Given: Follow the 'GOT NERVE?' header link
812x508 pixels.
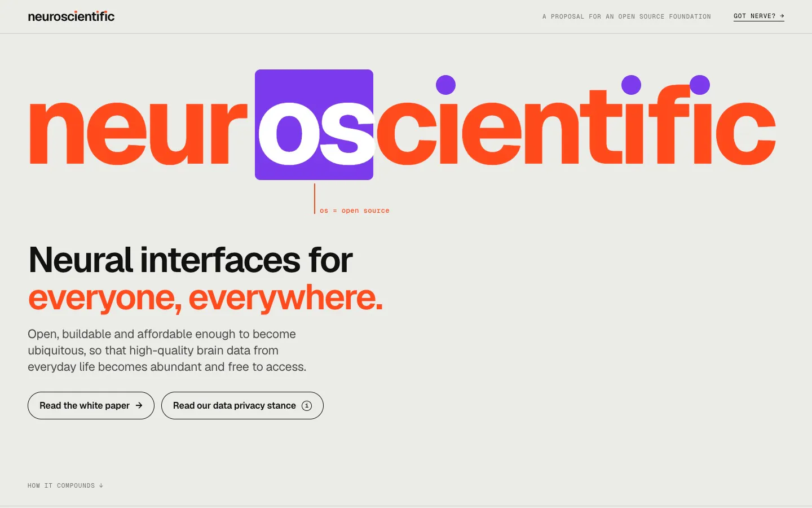Looking at the screenshot, I should tap(758, 16).
